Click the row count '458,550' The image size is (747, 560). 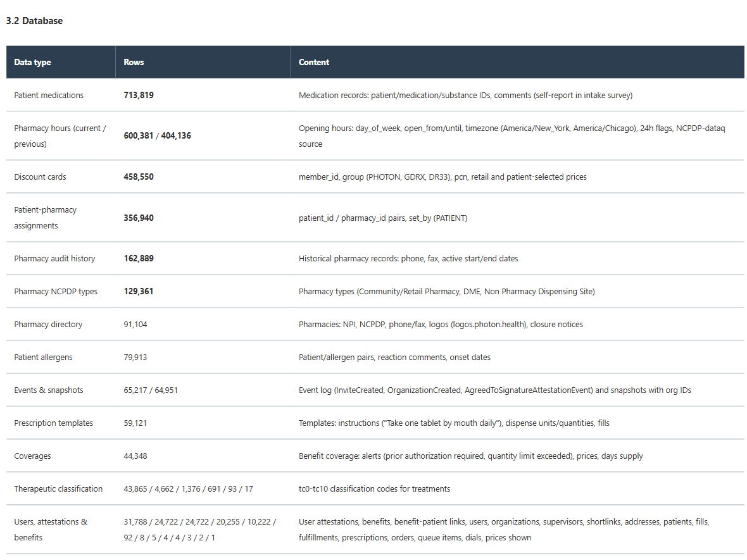point(139,177)
